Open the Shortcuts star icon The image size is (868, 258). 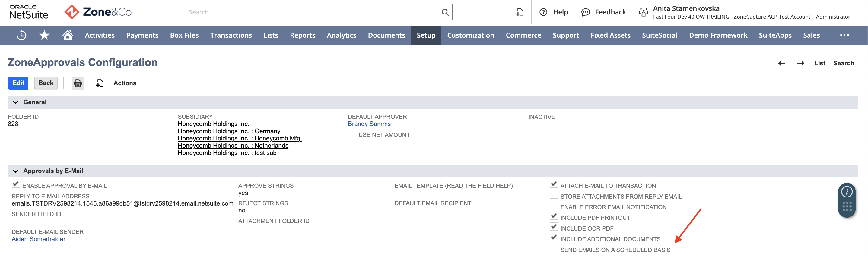tap(44, 35)
